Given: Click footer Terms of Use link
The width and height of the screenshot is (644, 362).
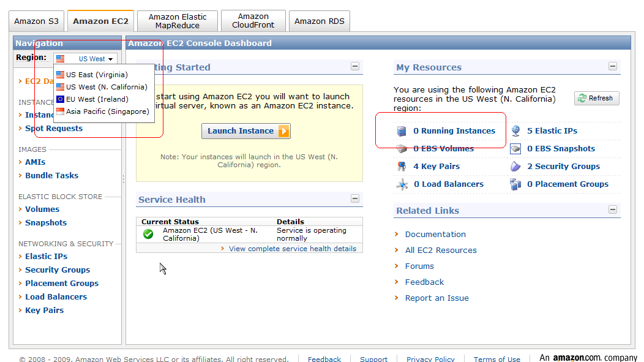Looking at the screenshot, I should pyautogui.click(x=497, y=359).
